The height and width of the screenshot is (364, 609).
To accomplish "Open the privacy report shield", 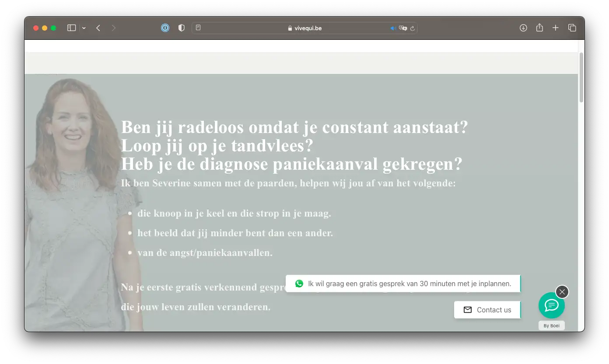I will 182,28.
